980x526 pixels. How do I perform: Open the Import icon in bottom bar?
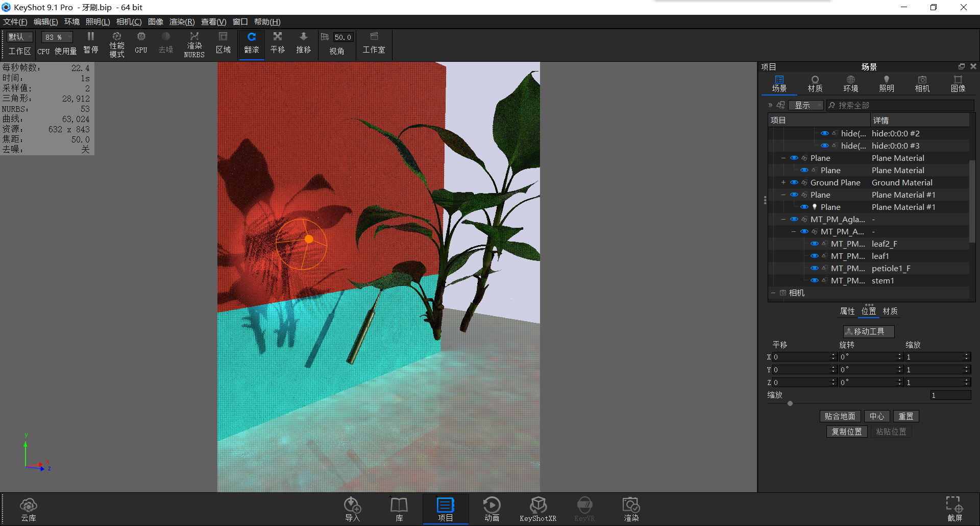[352, 509]
